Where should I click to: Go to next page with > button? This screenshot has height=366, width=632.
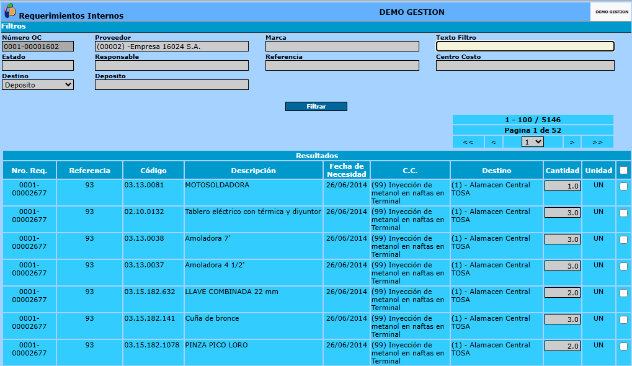pyautogui.click(x=572, y=142)
